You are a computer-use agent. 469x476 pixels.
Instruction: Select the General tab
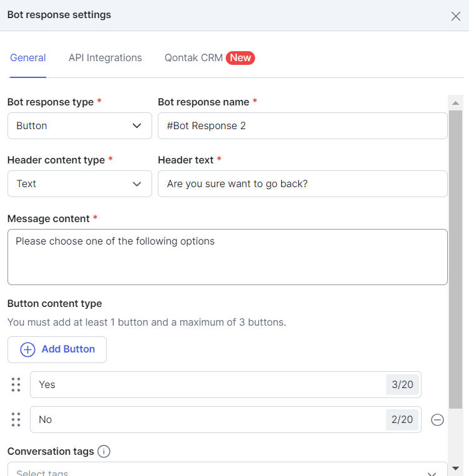point(28,57)
